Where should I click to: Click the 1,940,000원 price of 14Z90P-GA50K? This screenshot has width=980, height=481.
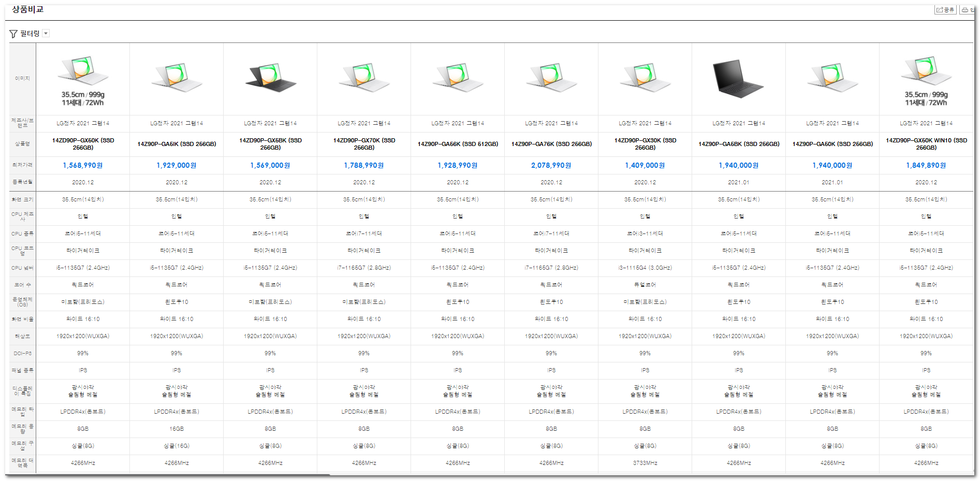pos(832,166)
